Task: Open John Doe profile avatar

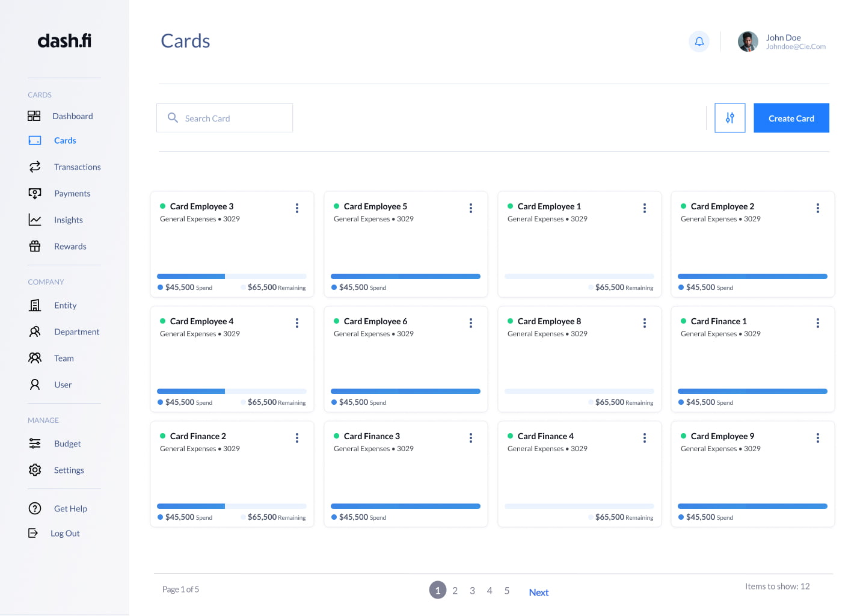Action: [x=748, y=42]
